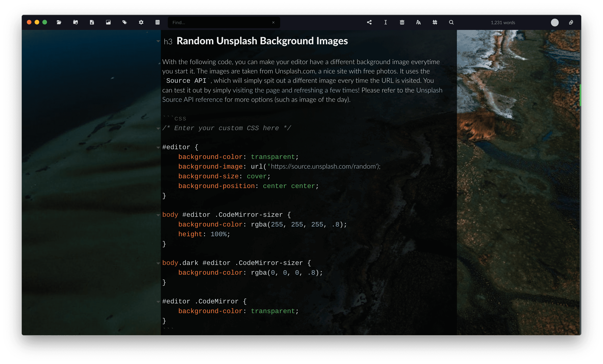603x364 pixels.
Task: Click the round Pomodoro timer circle
Action: pyautogui.click(x=555, y=22)
